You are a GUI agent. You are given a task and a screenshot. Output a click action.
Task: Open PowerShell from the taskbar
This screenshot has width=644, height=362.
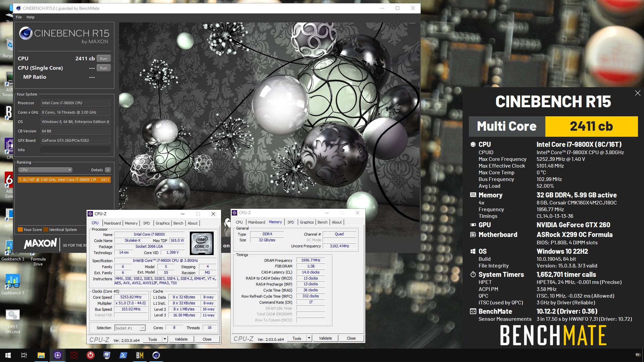[x=123, y=355]
